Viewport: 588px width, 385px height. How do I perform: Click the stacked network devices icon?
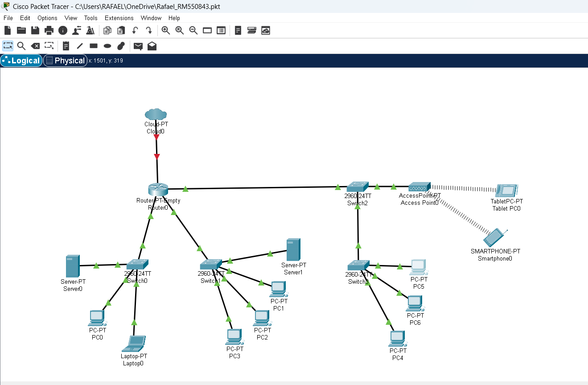pos(252,30)
